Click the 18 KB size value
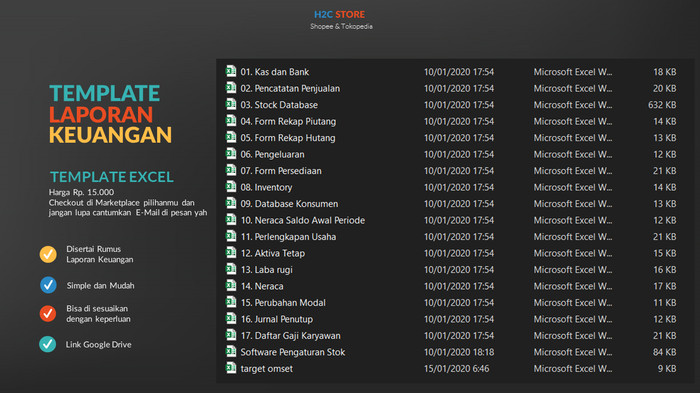The image size is (700, 393). [665, 72]
